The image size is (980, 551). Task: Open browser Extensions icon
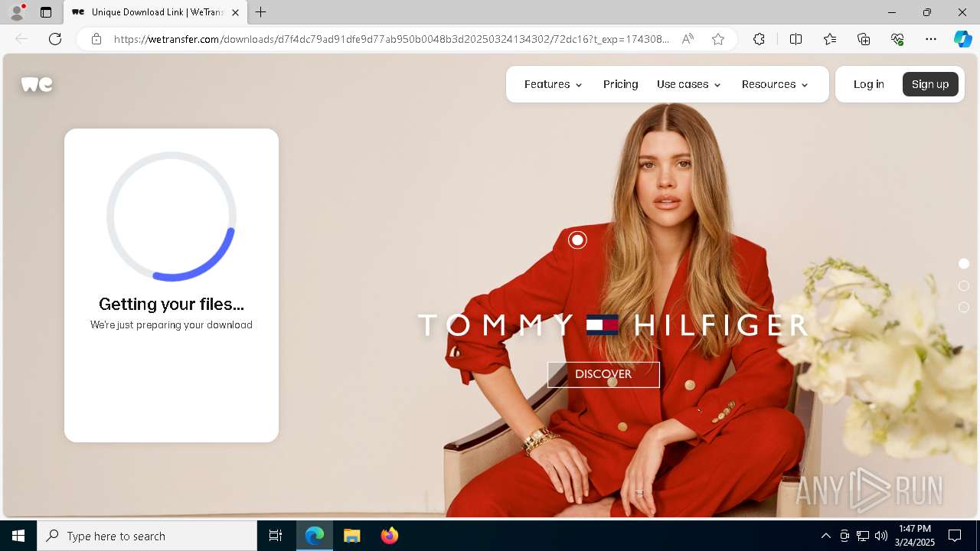(759, 39)
